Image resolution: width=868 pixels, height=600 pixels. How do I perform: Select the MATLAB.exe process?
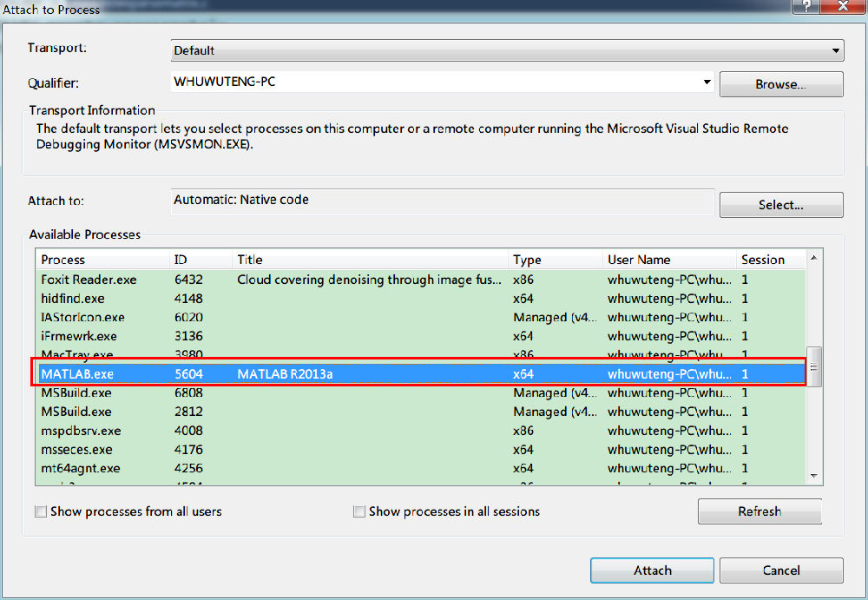coord(421,374)
